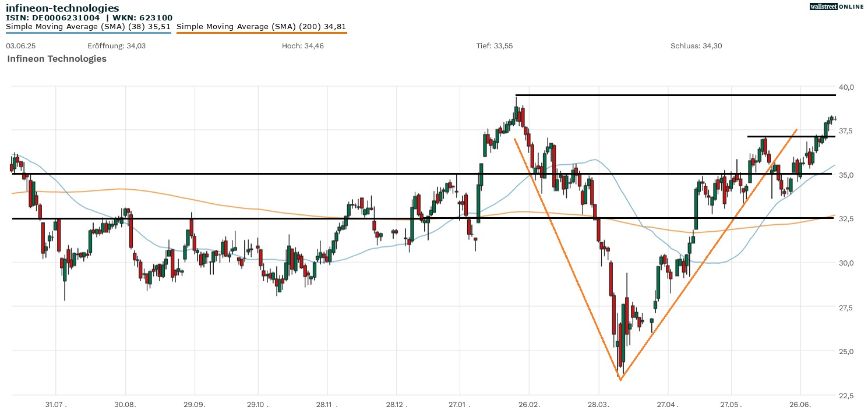Click the 37,5 price axis label
The width and height of the screenshot is (868, 407).
pyautogui.click(x=846, y=132)
